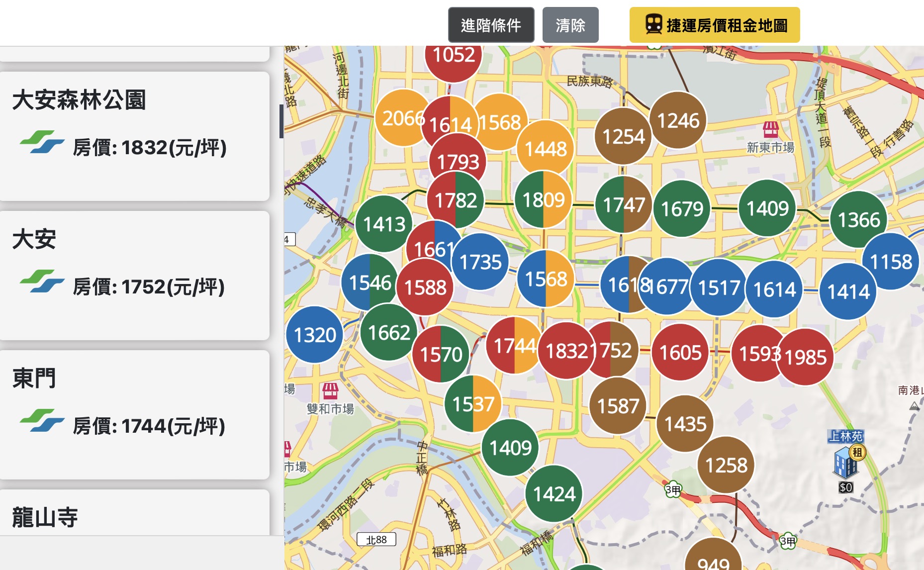Click the red 1793 station marker

(x=458, y=158)
